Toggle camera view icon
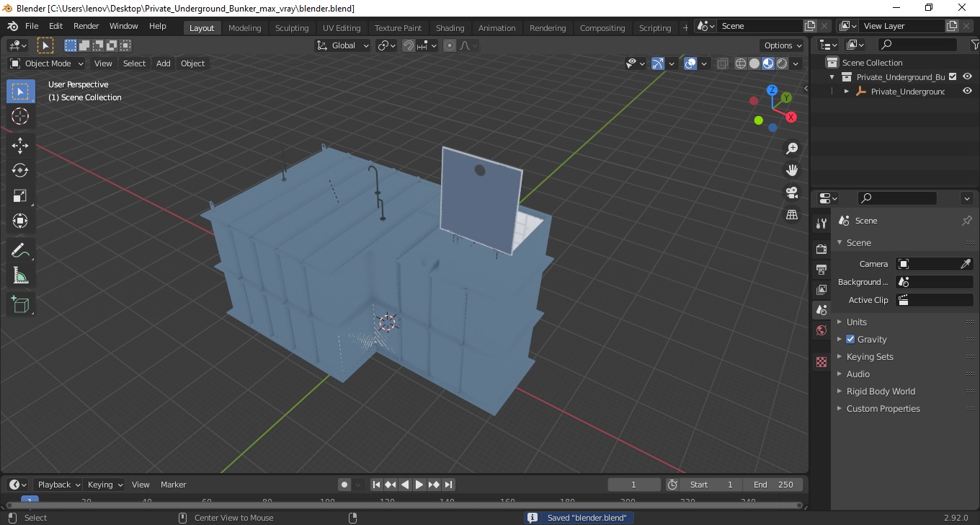The height and width of the screenshot is (525, 980). 792,193
